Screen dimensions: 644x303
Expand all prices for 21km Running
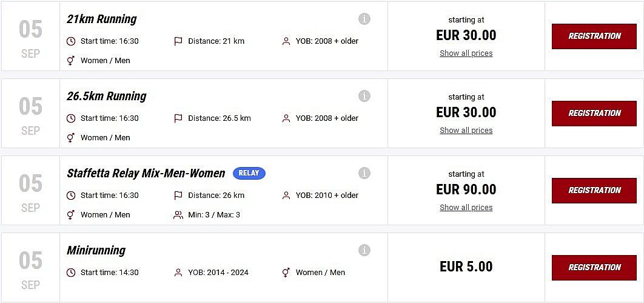click(x=466, y=53)
